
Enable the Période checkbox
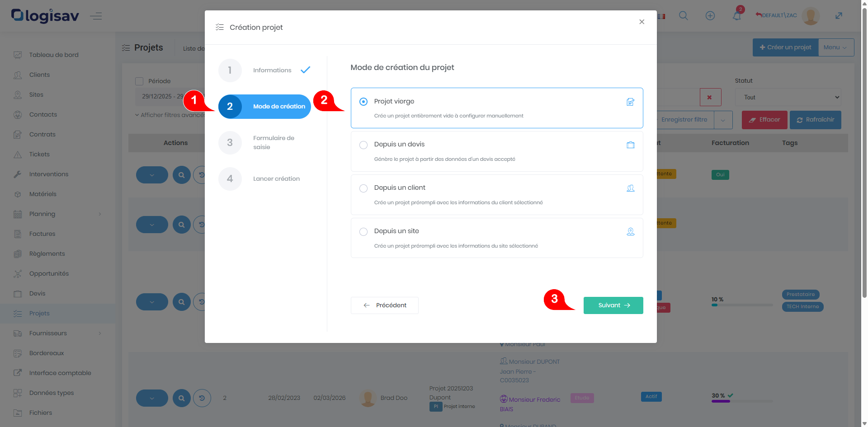pos(139,81)
